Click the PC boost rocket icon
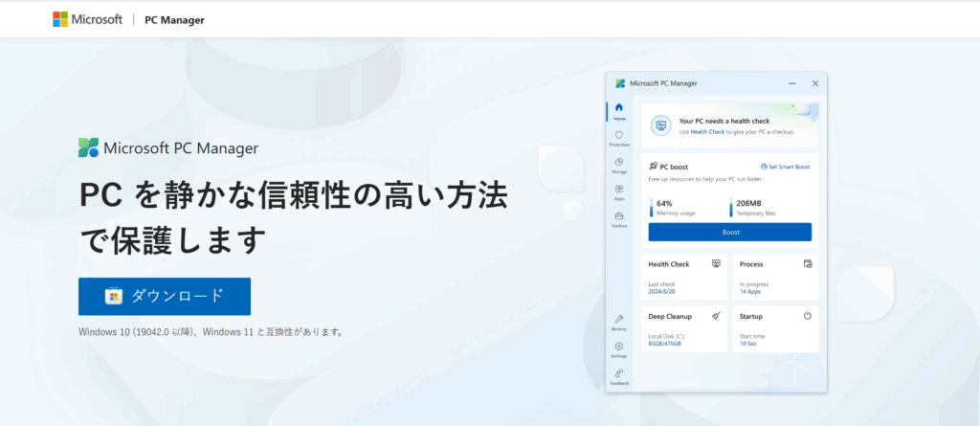This screenshot has height=426, width=980. (x=653, y=167)
